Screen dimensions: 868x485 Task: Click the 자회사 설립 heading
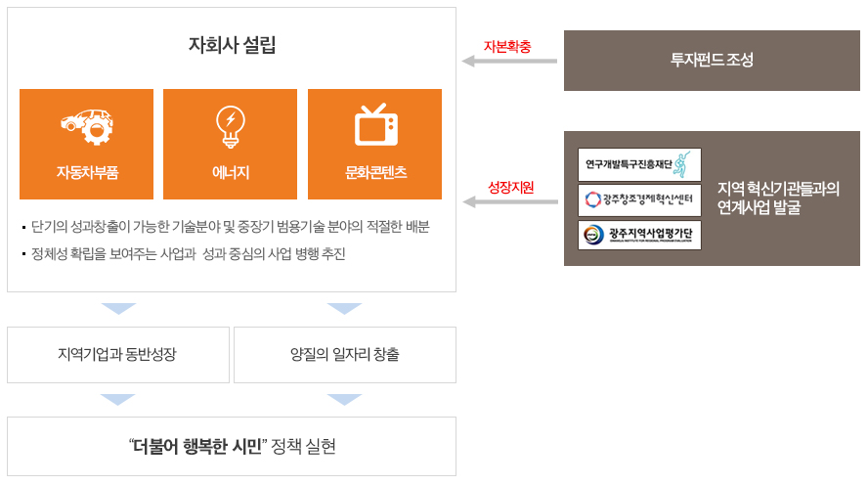point(232,45)
